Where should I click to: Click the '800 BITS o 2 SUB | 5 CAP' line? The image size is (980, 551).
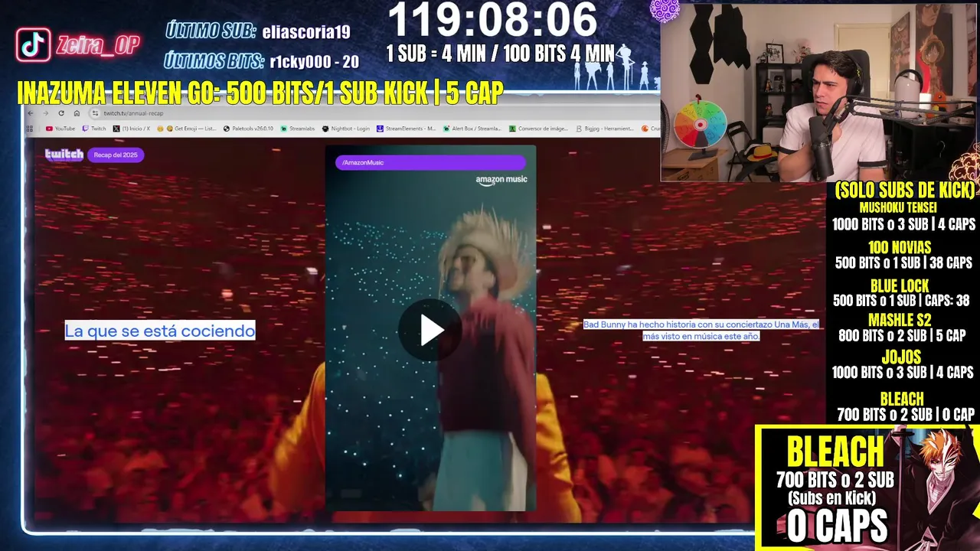[902, 335]
